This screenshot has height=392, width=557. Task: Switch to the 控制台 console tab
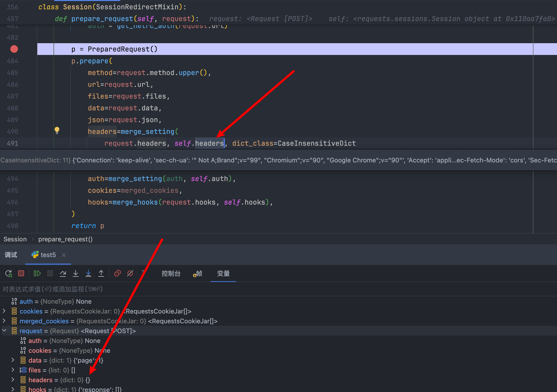(171, 273)
